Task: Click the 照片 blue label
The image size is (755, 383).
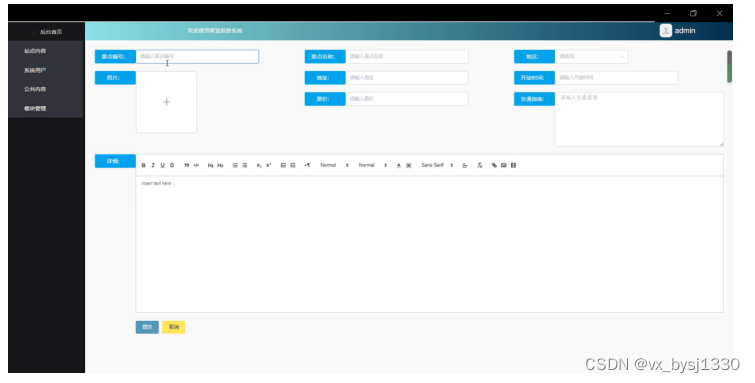Action: tap(115, 78)
